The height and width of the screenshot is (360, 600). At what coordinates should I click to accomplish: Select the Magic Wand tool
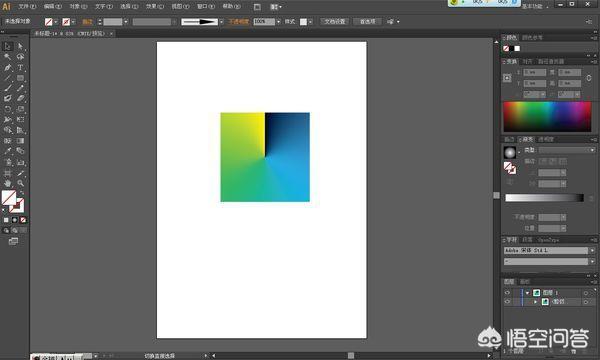point(7,57)
